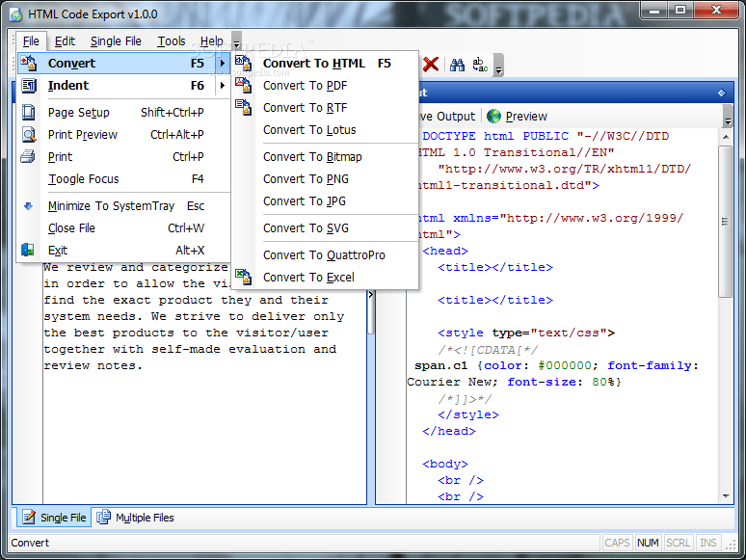Expand the Convert submenu arrow
Viewport: 746px width, 560px height.
[223, 64]
